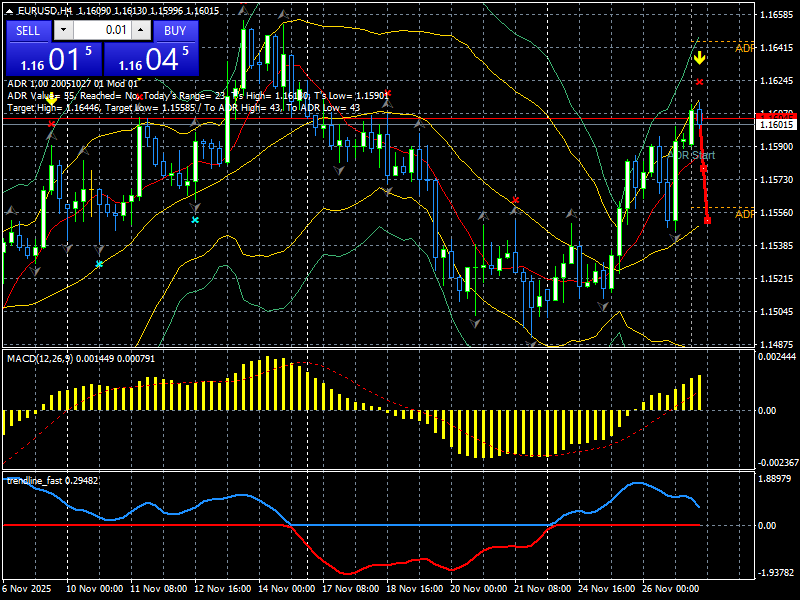Click the trendline_fast 0.29482 label

[x=53, y=481]
